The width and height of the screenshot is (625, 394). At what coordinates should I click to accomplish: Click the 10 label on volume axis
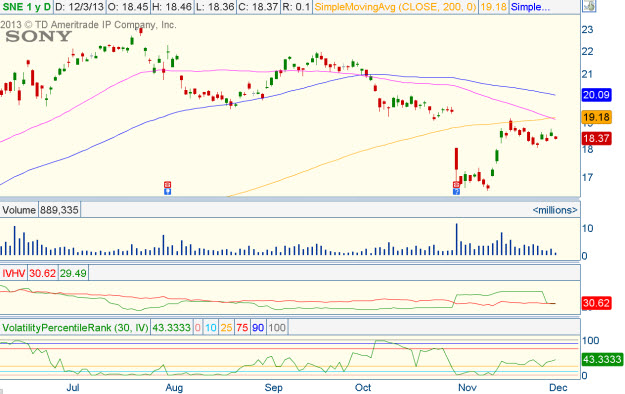588,229
